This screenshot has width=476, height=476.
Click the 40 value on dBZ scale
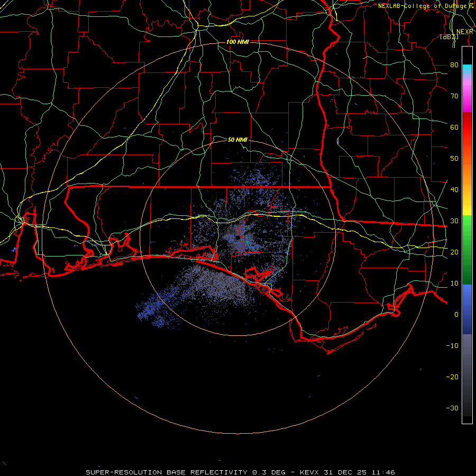coord(454,189)
